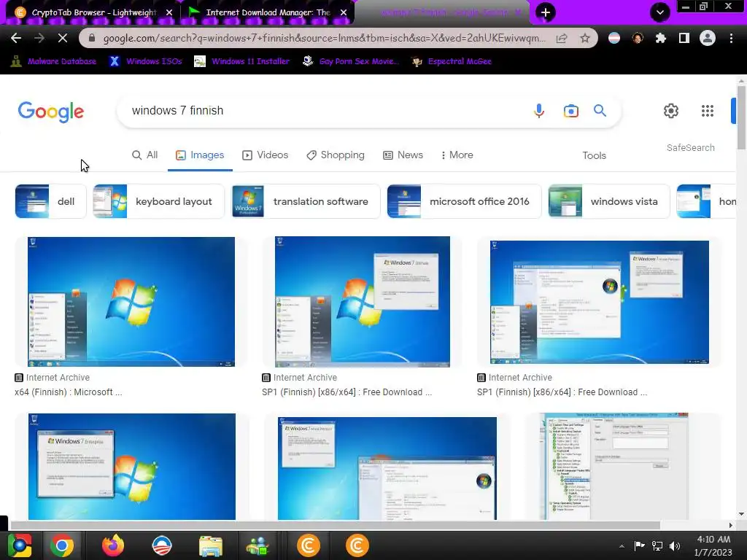The width and height of the screenshot is (747, 560).
Task: Filter images by translation software chip
Action: 306,201
